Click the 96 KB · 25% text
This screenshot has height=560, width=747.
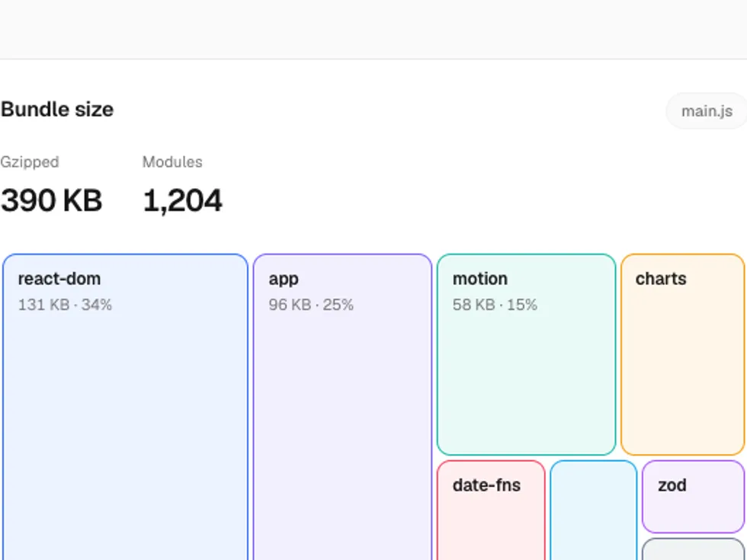[311, 305]
